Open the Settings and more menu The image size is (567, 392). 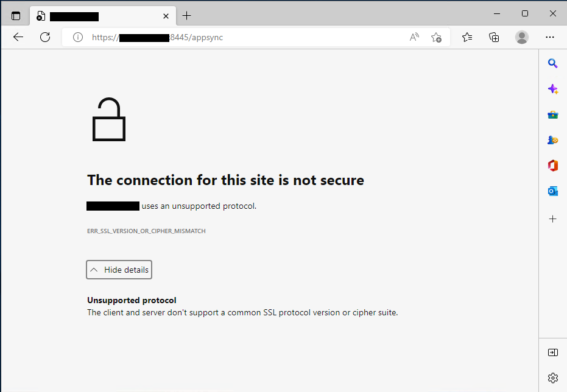pyautogui.click(x=550, y=37)
